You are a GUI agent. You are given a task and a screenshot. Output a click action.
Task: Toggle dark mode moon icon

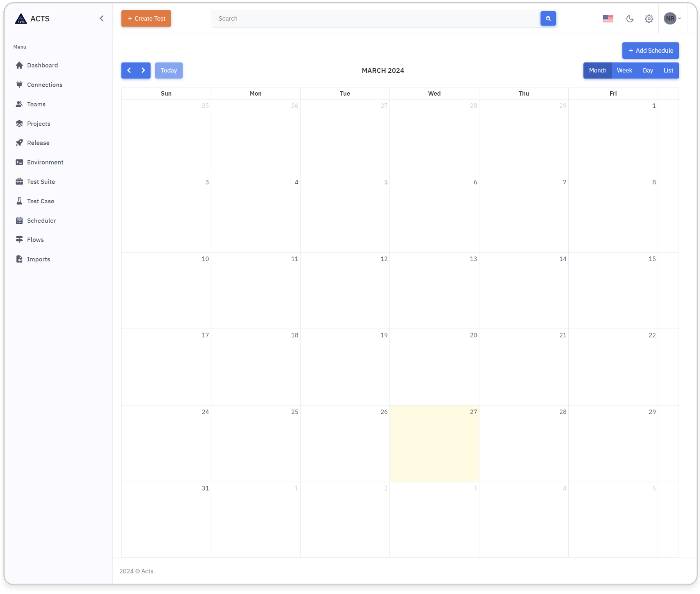[x=630, y=18]
